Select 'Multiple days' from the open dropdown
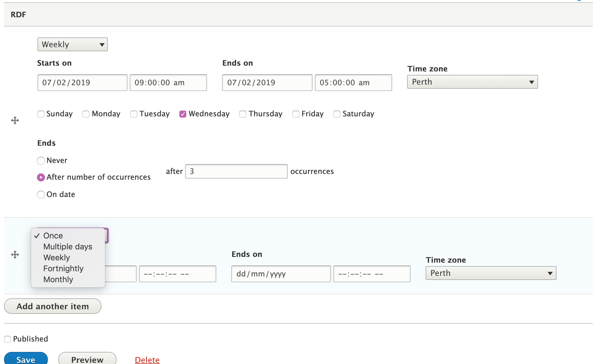Screen dimensions: 594x364 click(x=68, y=247)
